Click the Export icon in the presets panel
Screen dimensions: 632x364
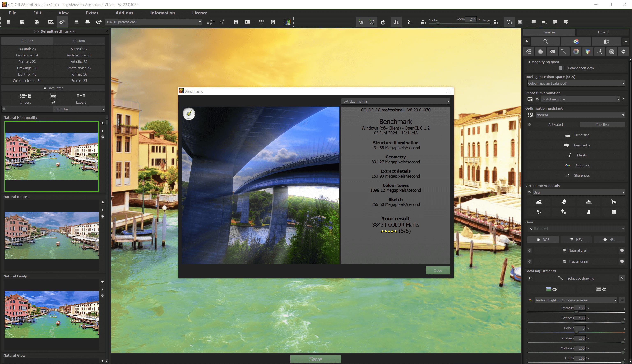coord(81,95)
